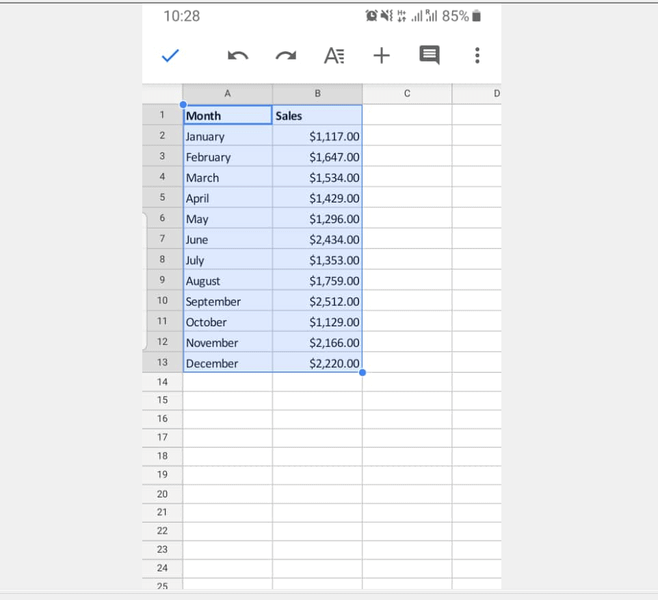This screenshot has height=600, width=658.
Task: Select column C header
Action: (407, 94)
